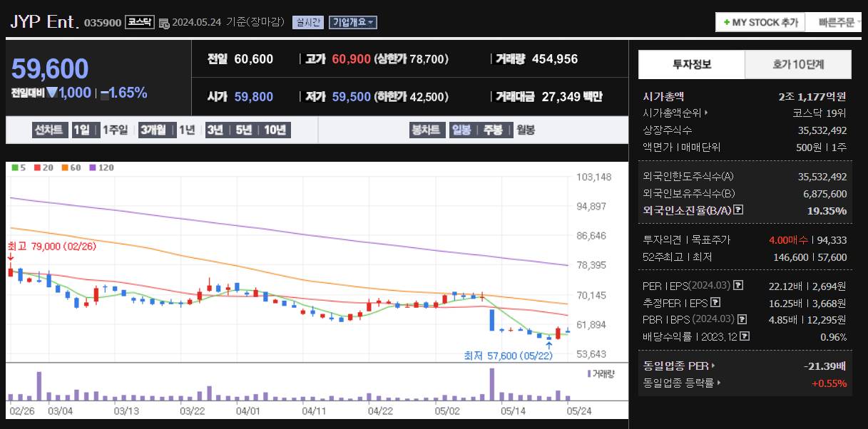The width and height of the screenshot is (868, 429).
Task: Click the current price 59,600
Action: pyautogui.click(x=50, y=68)
